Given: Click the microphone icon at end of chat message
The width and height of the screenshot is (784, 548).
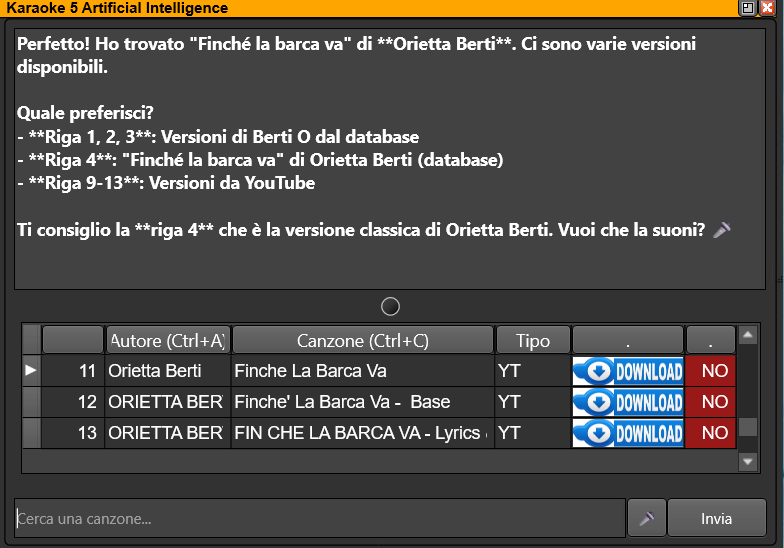Looking at the screenshot, I should pos(722,230).
